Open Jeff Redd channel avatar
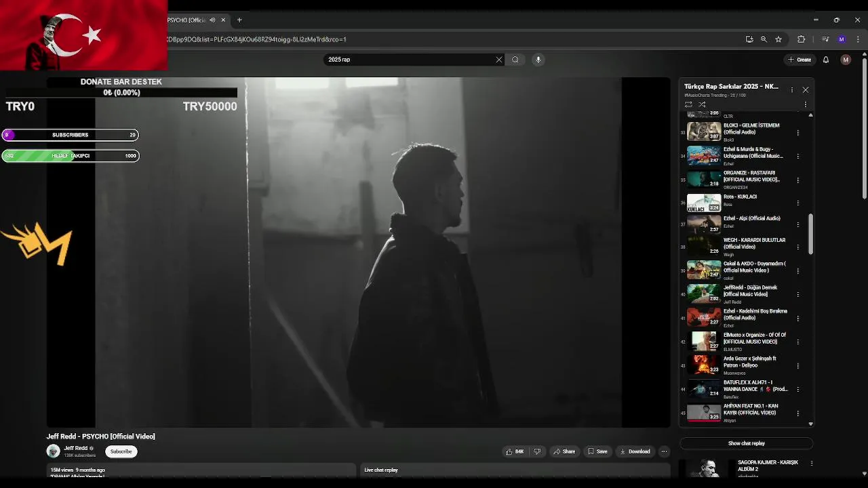The image size is (868, 488). (x=53, y=451)
